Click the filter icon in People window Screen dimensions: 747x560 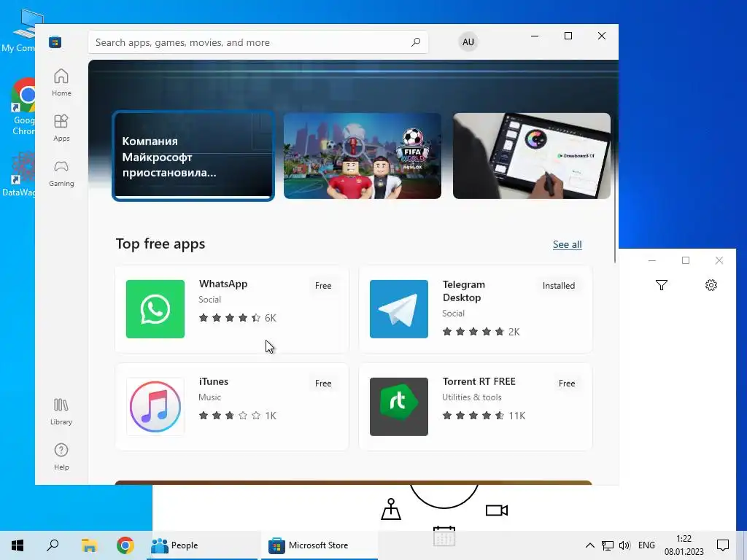point(661,285)
